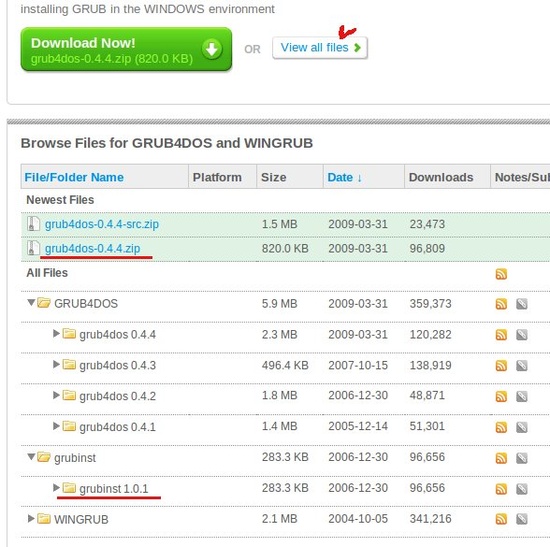Collapse the grubinst folder triangle
Image resolution: width=550 pixels, height=547 pixels.
click(x=31, y=456)
